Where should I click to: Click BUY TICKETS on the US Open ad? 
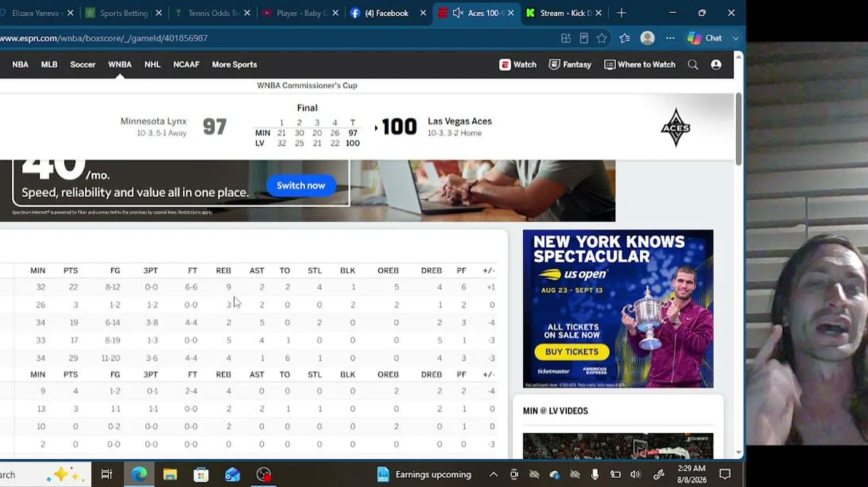coord(572,352)
